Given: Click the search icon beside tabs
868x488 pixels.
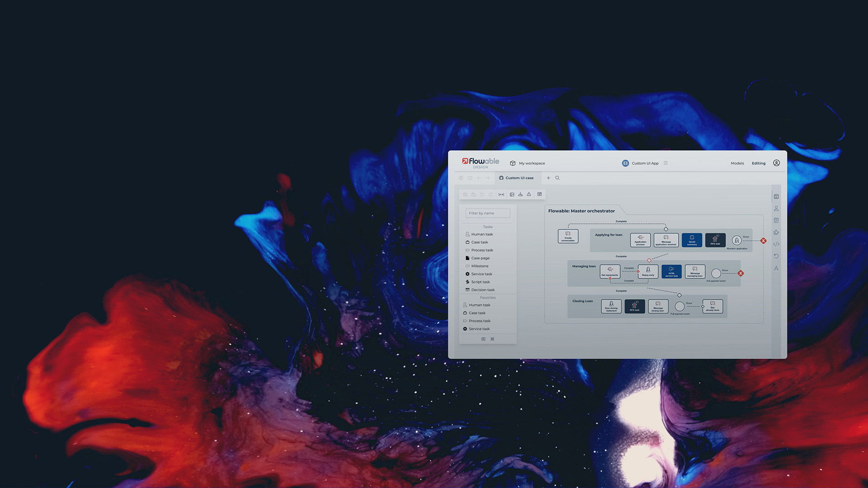Looking at the screenshot, I should coord(557,178).
